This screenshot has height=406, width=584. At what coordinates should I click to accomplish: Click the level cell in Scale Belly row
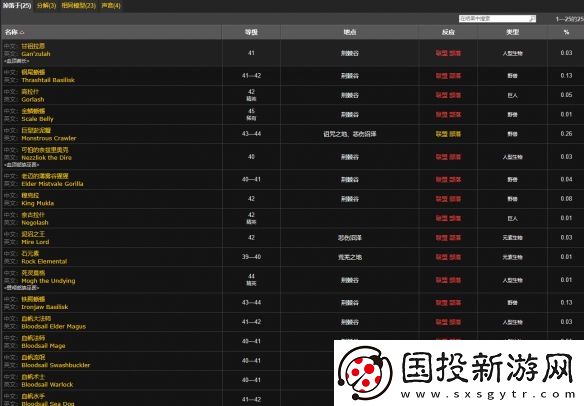coord(251,114)
